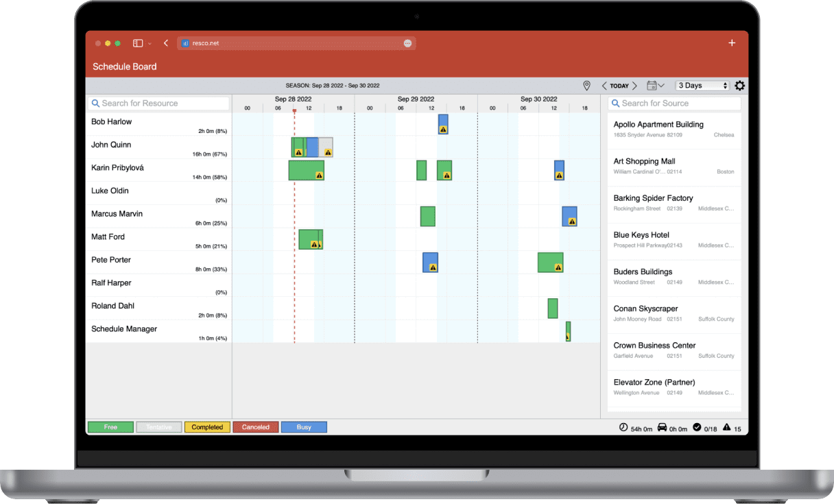Focus the Search for Source field
Image resolution: width=834 pixels, height=504 pixels.
[675, 103]
